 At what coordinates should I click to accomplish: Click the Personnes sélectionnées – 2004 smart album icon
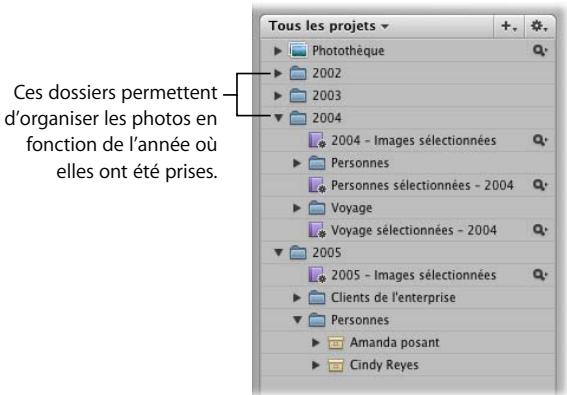coord(317,185)
